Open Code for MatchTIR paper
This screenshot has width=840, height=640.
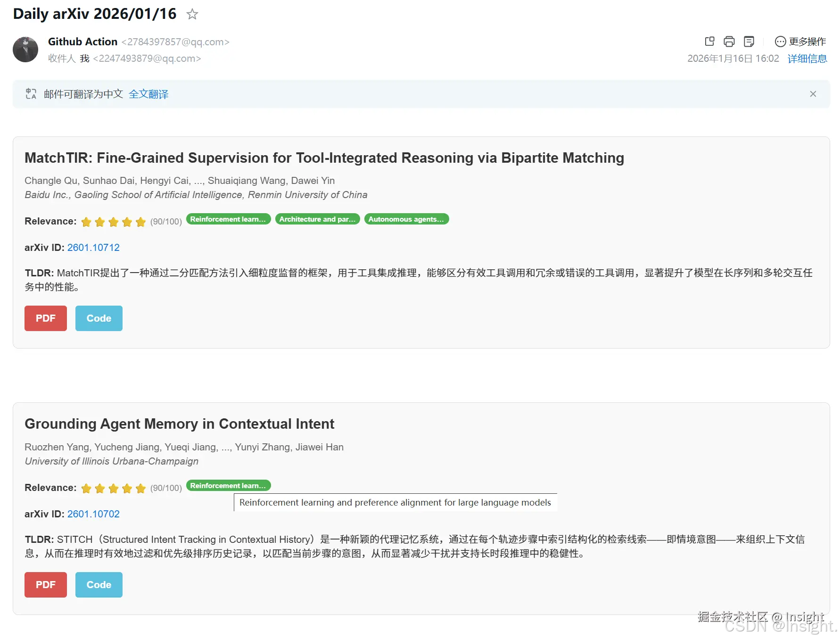[x=99, y=318]
